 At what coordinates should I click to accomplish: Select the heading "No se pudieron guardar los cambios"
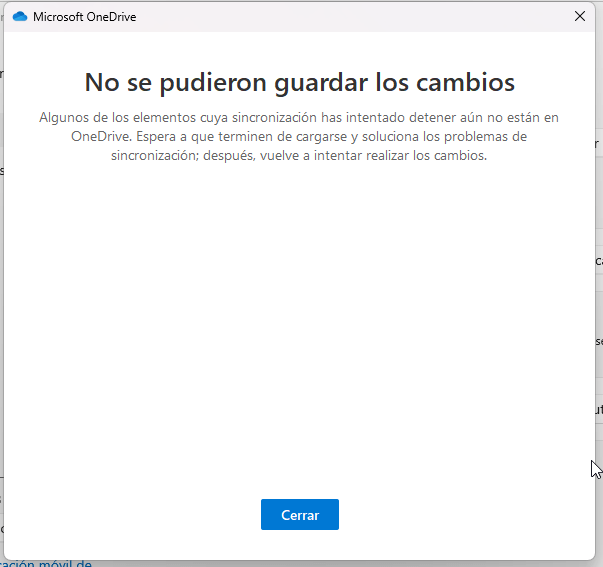(x=300, y=82)
